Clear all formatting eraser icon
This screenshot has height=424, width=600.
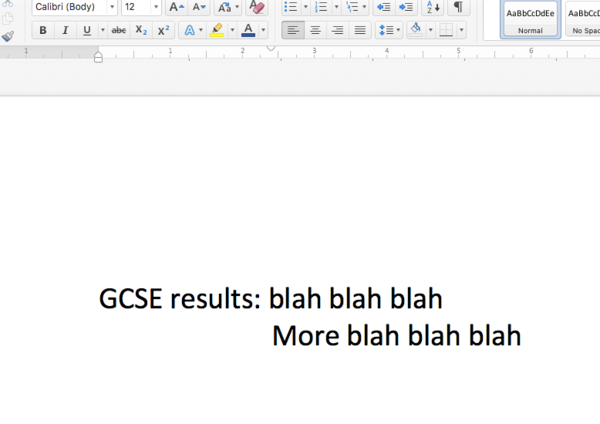(x=257, y=7)
